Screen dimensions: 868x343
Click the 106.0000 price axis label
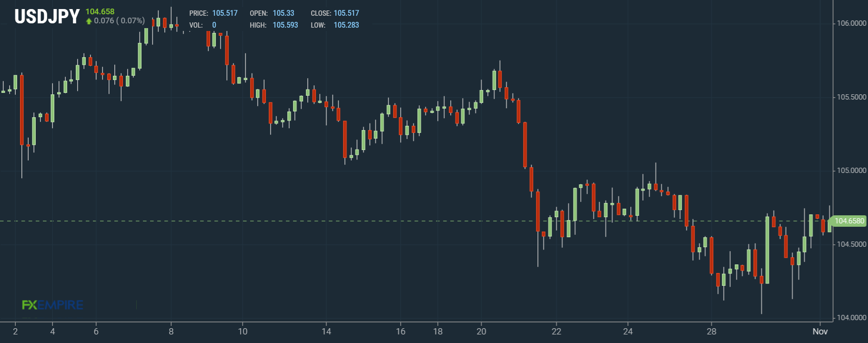coord(852,23)
